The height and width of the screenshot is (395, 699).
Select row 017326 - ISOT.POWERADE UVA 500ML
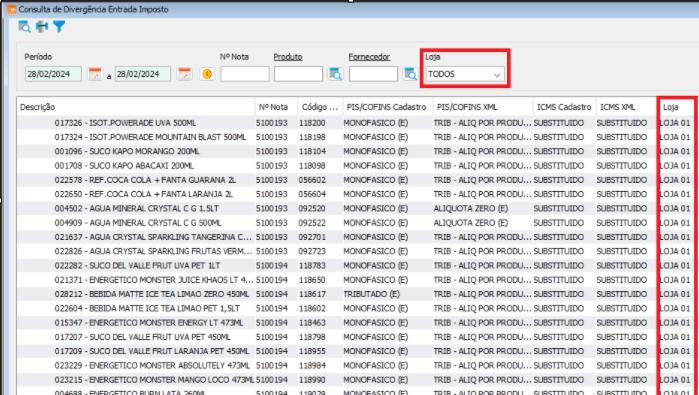(x=356, y=123)
